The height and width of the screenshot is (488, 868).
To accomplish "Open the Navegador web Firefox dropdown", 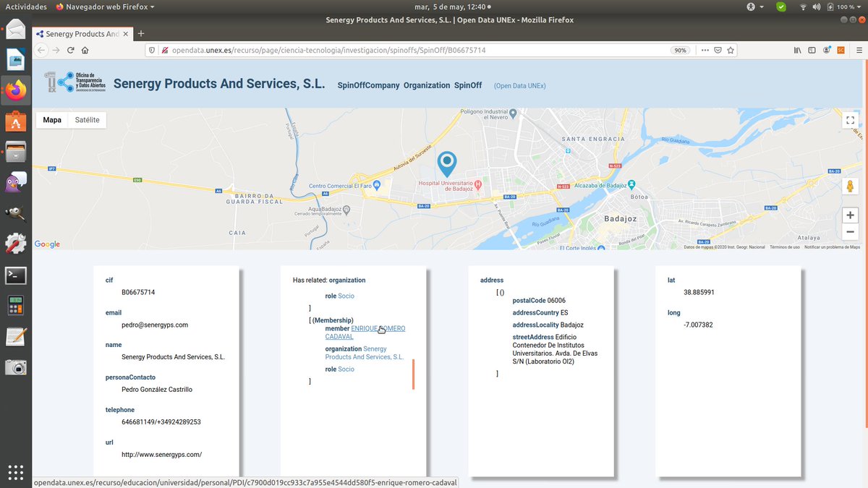I will (x=104, y=6).
